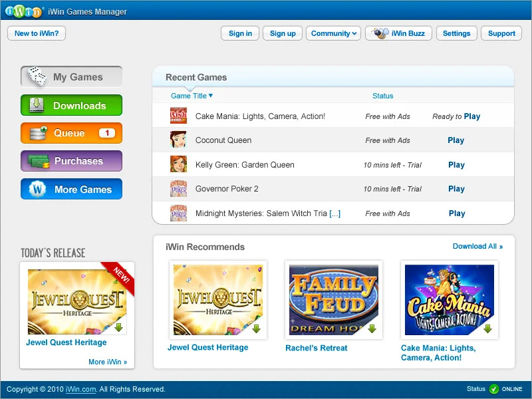
Task: Click the Midnight Mysteries game icon
Action: (178, 213)
